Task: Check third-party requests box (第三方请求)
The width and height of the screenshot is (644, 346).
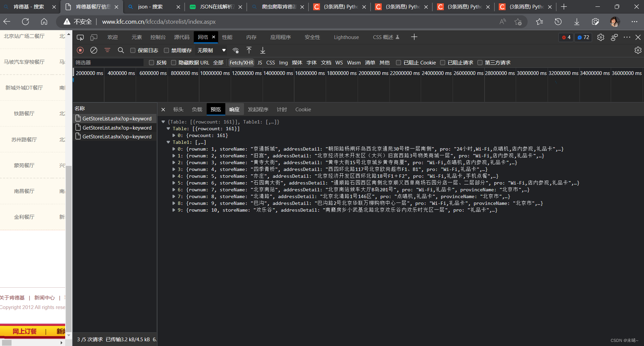Action: click(480, 62)
